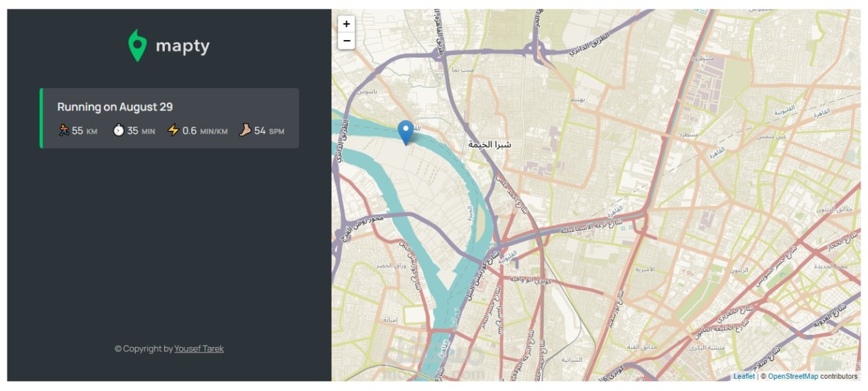Viewport: 868px width, 391px height.
Task: Open the Leaflet attribution link
Action: 743,376
